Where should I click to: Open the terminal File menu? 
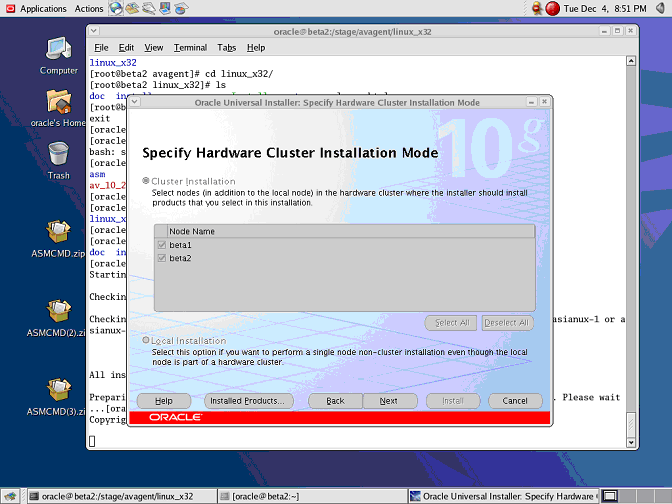point(101,48)
